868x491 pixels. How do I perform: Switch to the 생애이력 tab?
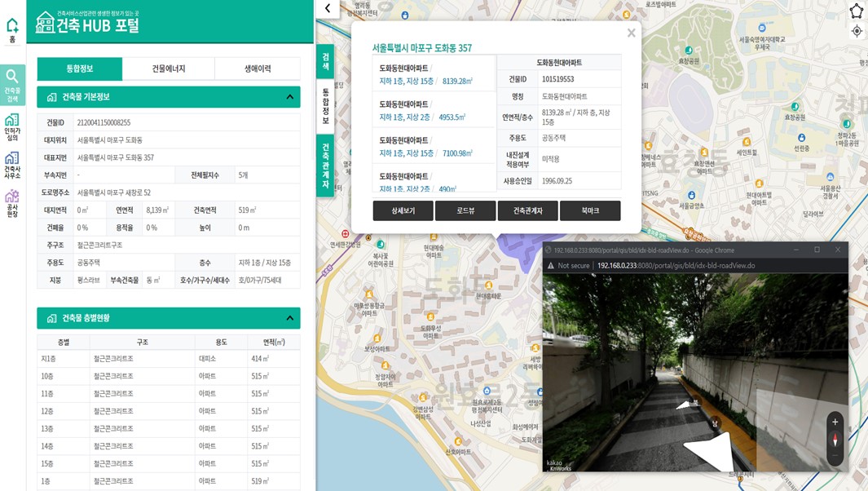[x=258, y=69]
